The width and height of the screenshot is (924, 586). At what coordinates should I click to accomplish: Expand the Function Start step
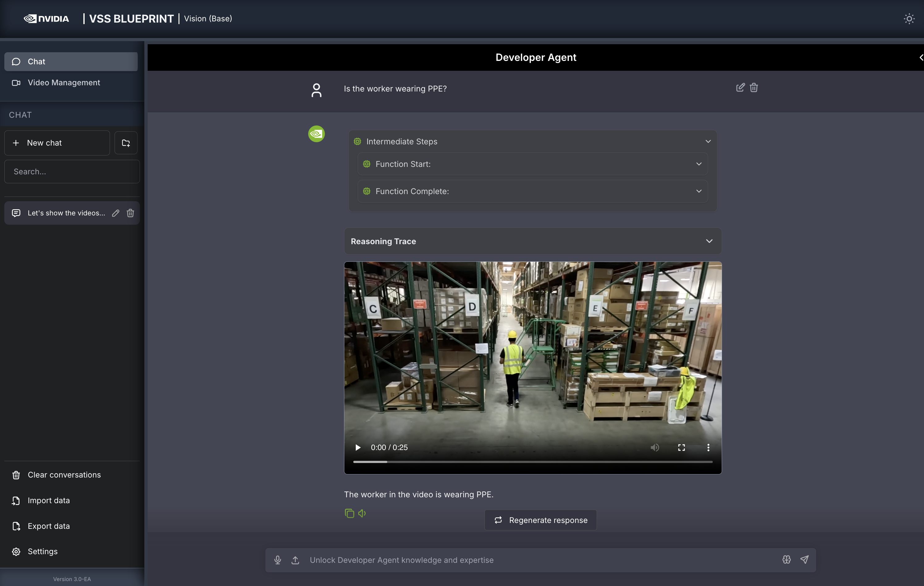(698, 164)
